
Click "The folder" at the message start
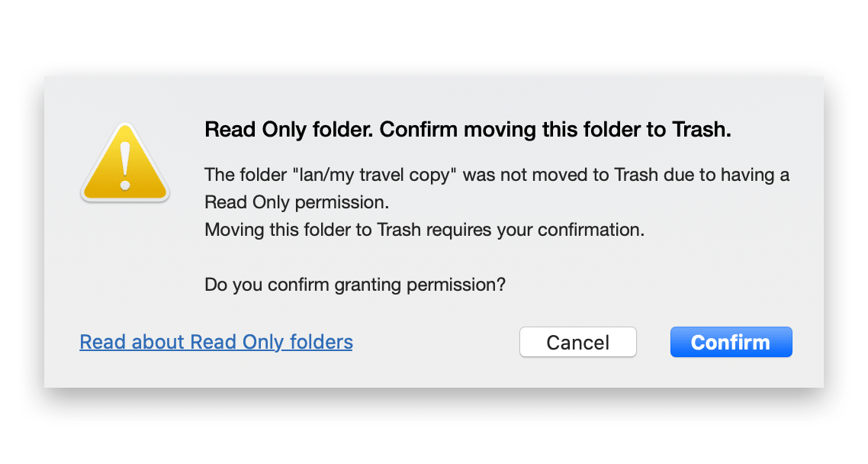246,175
